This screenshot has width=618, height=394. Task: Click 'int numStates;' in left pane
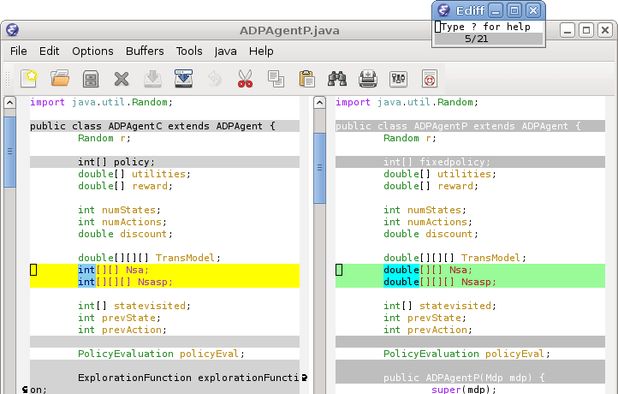tap(119, 210)
